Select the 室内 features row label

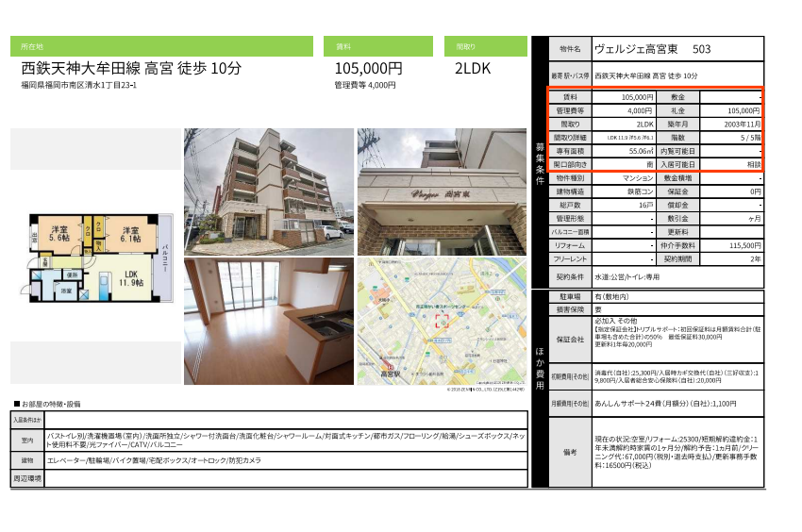28,440
